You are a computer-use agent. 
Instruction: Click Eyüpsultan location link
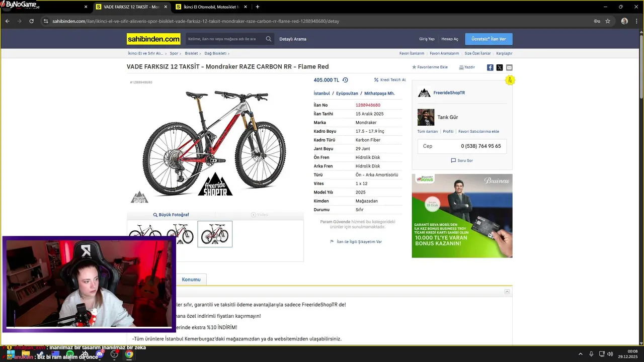[x=347, y=94]
